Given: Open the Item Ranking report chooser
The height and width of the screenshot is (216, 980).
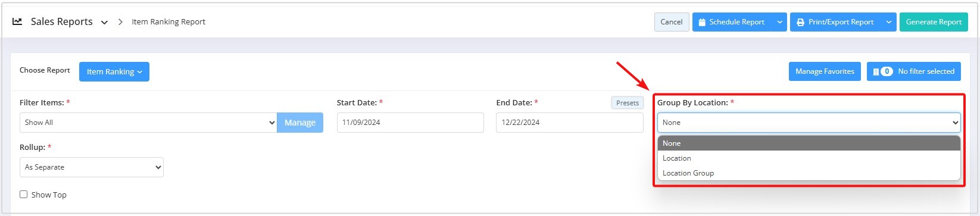Looking at the screenshot, I should tap(114, 71).
